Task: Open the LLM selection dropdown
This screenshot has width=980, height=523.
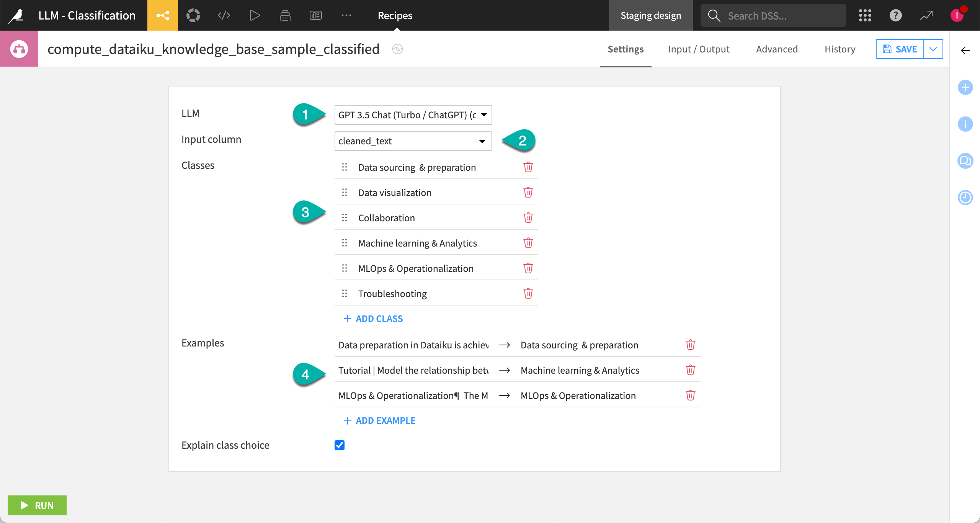Action: click(413, 115)
